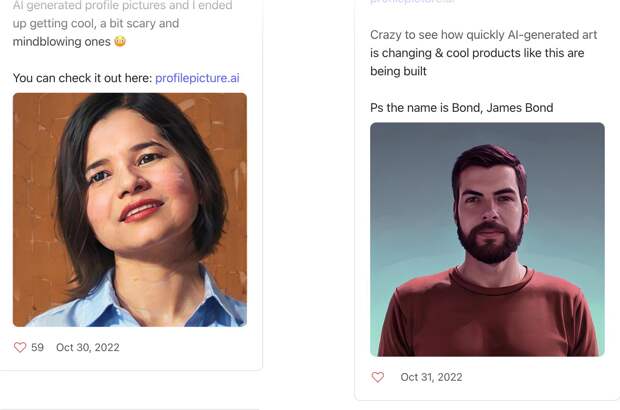This screenshot has height=410, width=620.
Task: Click the 'up getting cool, a bit scary' line
Action: coord(96,23)
